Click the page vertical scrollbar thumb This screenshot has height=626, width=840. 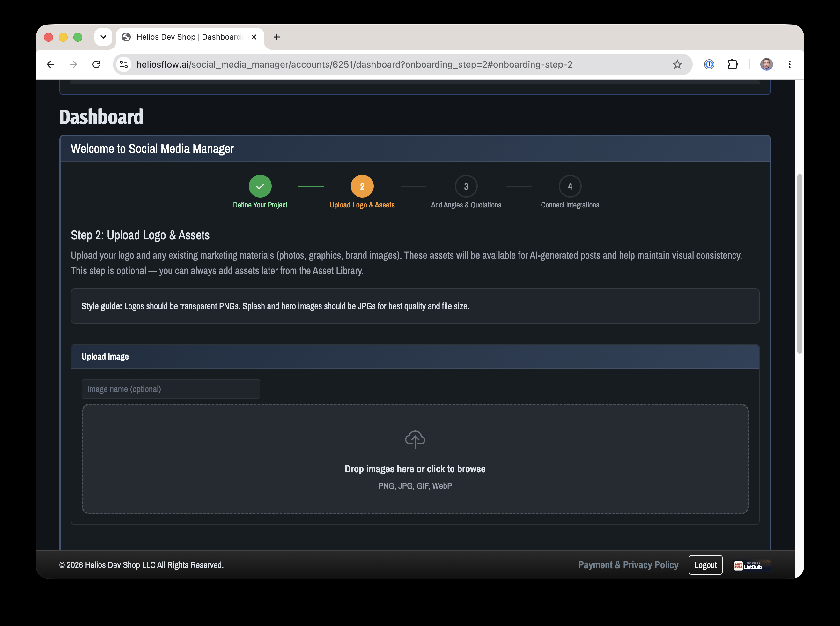coord(799,263)
